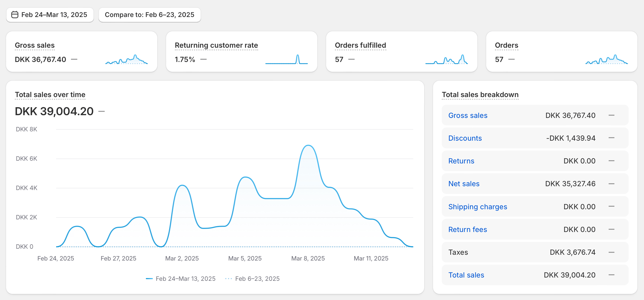Open the Gross sales card title

pyautogui.click(x=35, y=45)
